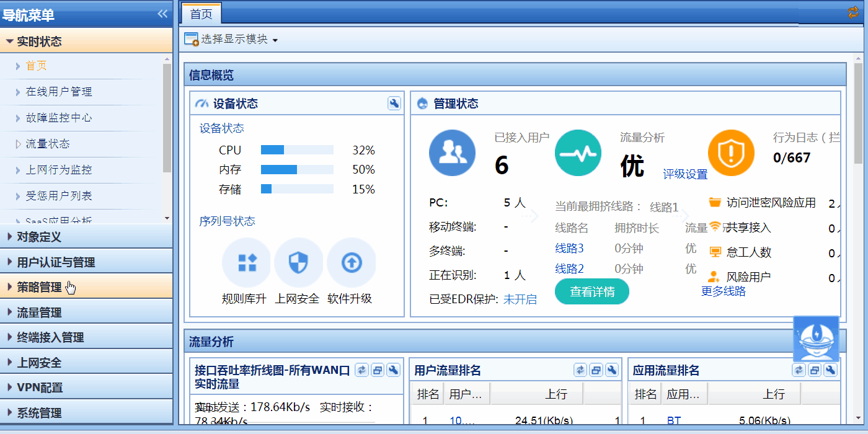Open the 选择显示模块 module selector icon
The image size is (868, 434).
coord(192,39)
